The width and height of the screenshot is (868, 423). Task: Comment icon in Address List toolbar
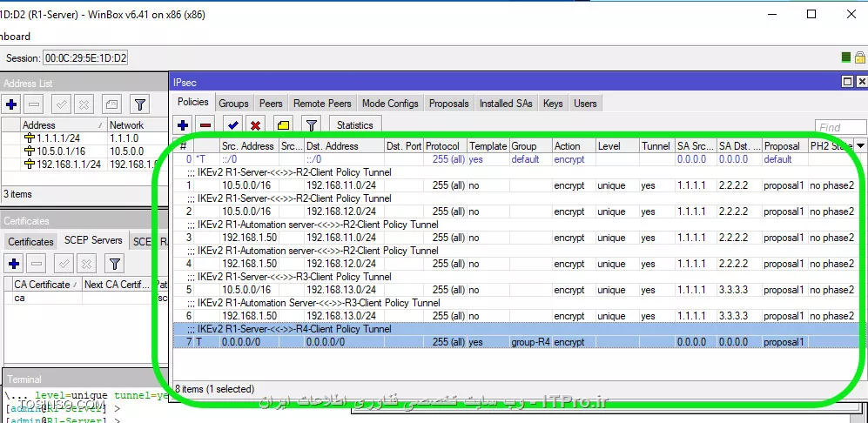click(111, 104)
